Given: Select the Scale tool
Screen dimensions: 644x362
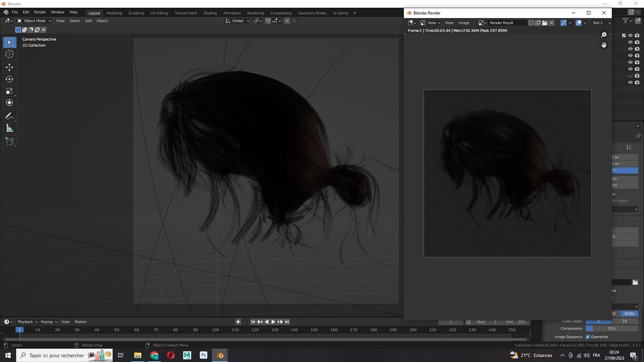Looking at the screenshot, I should click(9, 91).
